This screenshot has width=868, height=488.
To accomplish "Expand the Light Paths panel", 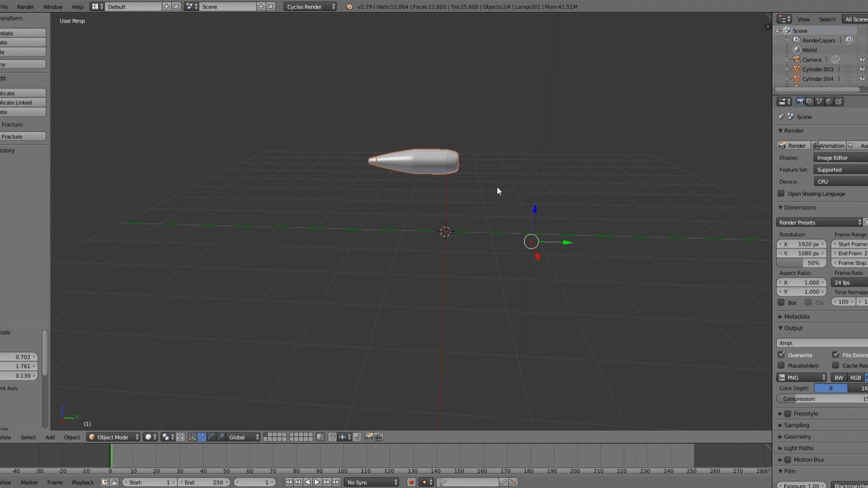I will click(798, 448).
